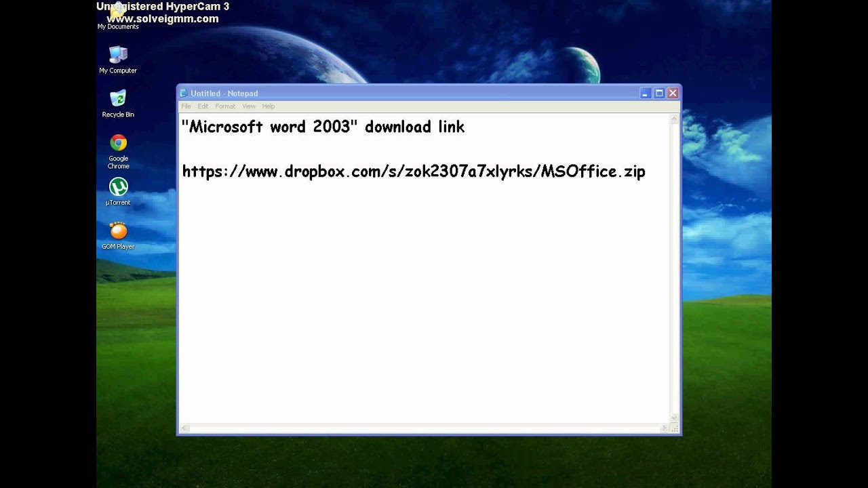Image resolution: width=868 pixels, height=488 pixels.
Task: Launch µTorrent desktop shortcut
Action: (x=118, y=191)
